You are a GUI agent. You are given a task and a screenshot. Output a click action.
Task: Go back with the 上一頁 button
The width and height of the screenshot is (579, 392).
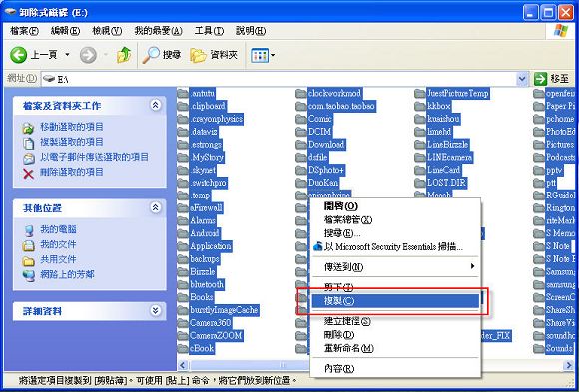click(34, 55)
